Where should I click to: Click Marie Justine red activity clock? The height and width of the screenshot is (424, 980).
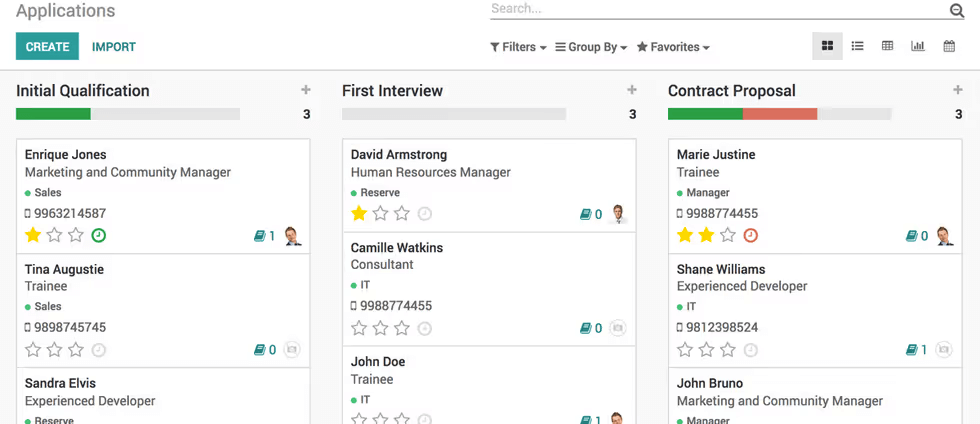(x=751, y=236)
